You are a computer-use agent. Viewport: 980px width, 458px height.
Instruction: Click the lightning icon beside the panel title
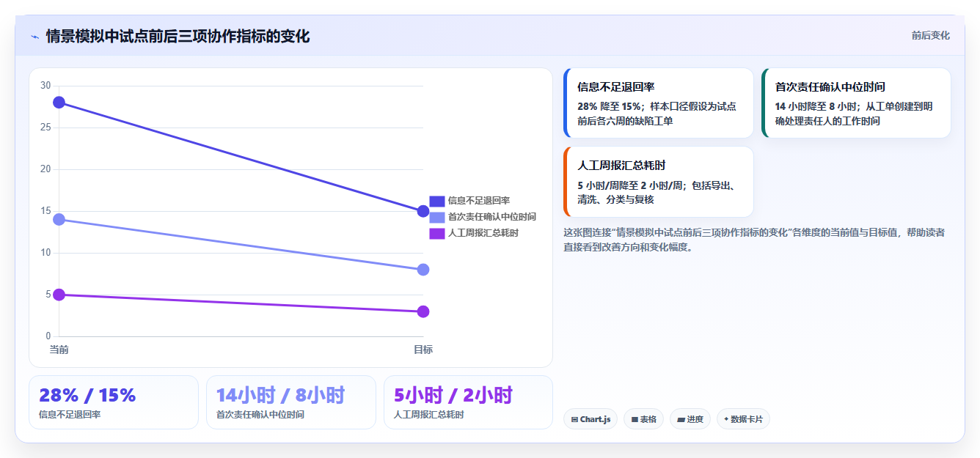(34, 37)
